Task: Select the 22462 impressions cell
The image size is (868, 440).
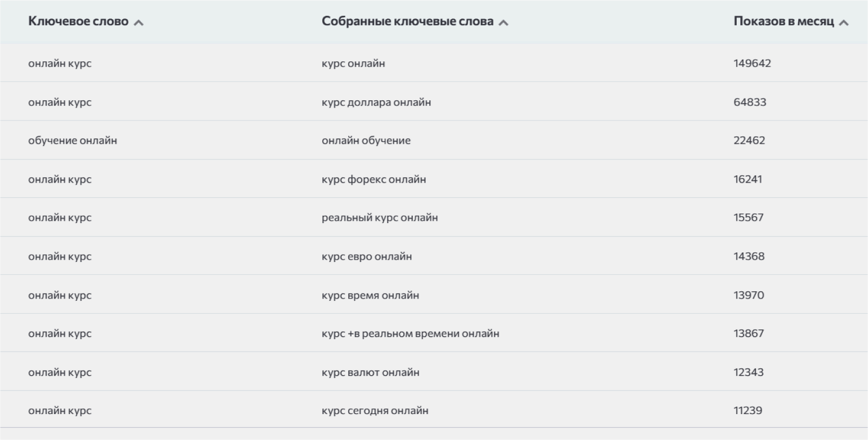Action: (749, 140)
